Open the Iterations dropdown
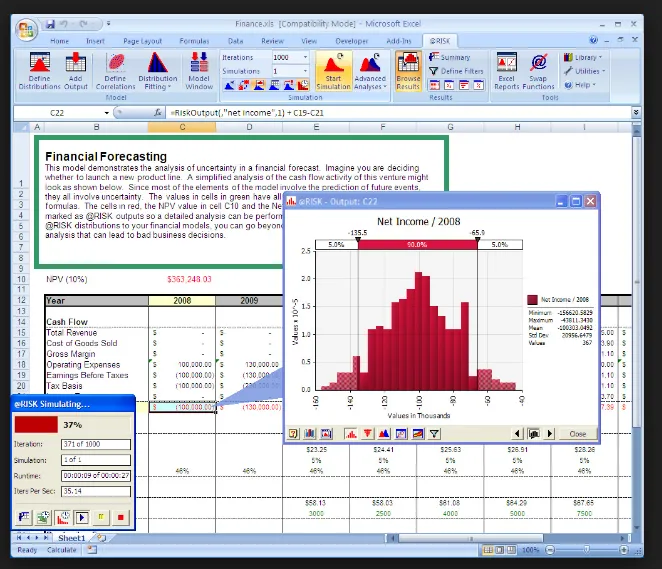The image size is (662, 569). (305, 57)
